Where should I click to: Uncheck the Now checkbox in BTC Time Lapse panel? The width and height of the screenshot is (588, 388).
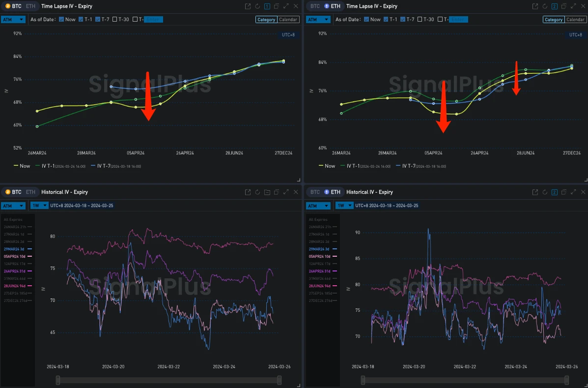click(61, 20)
